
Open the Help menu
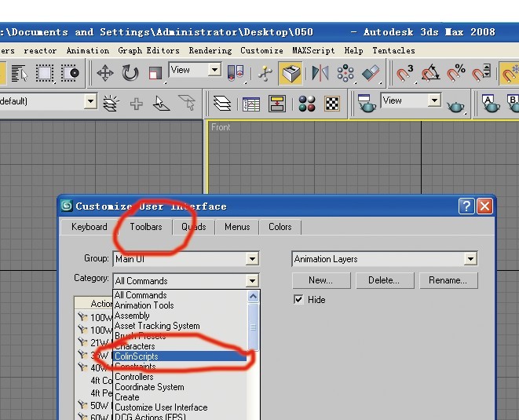[x=353, y=51]
